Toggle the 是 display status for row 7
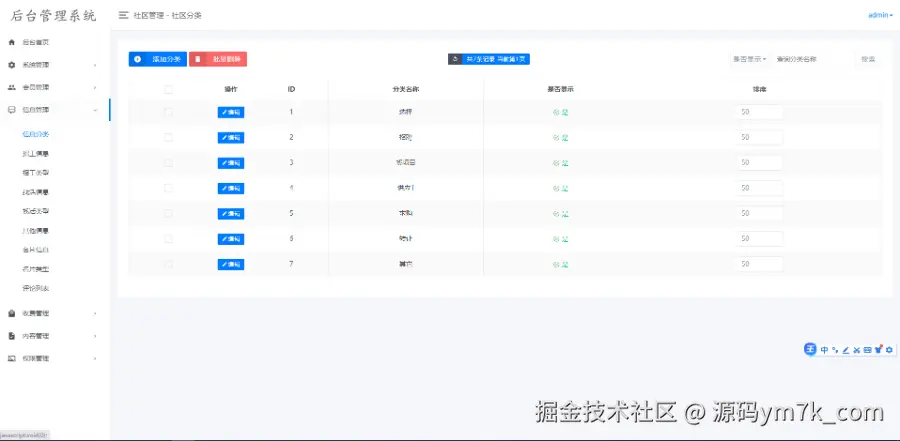The image size is (900, 441). (x=560, y=265)
